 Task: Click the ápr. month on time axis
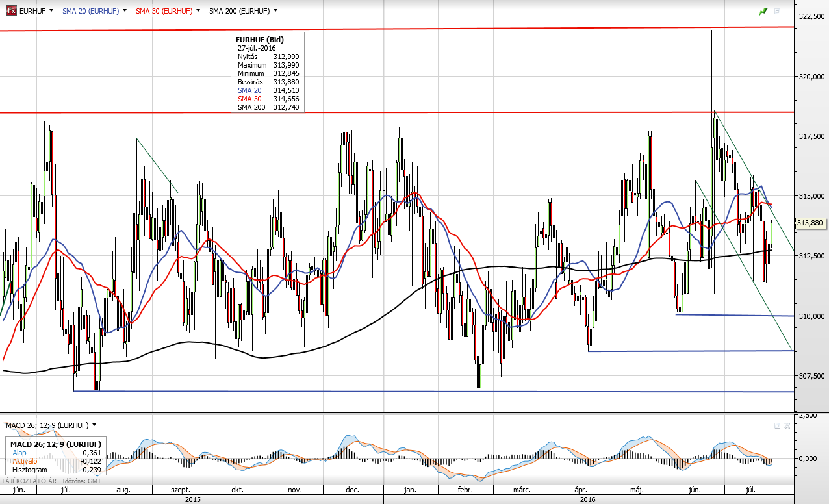pyautogui.click(x=580, y=490)
